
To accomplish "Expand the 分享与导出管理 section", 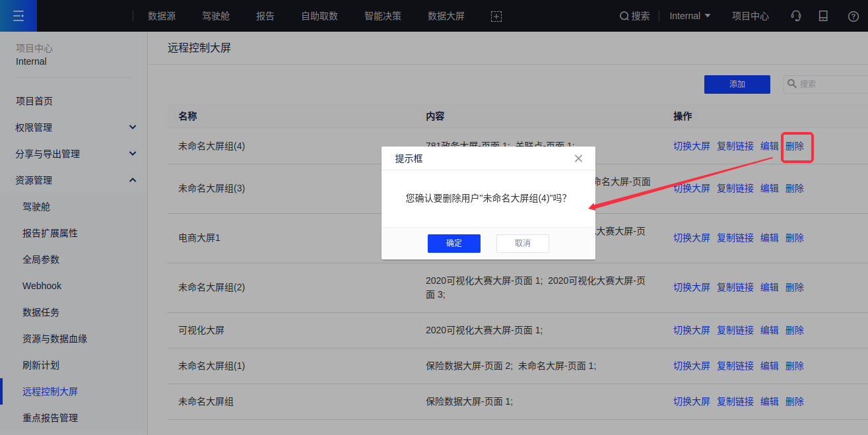I will coord(133,154).
